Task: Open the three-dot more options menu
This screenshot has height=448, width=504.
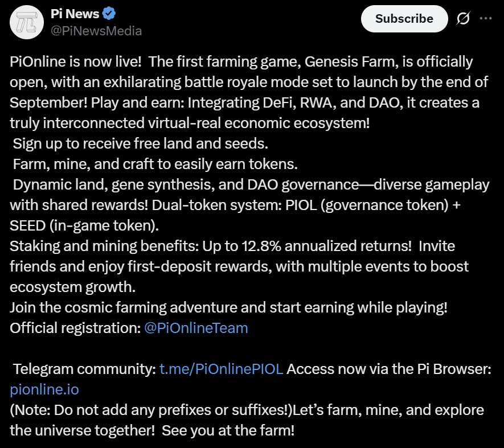Action: (486, 19)
